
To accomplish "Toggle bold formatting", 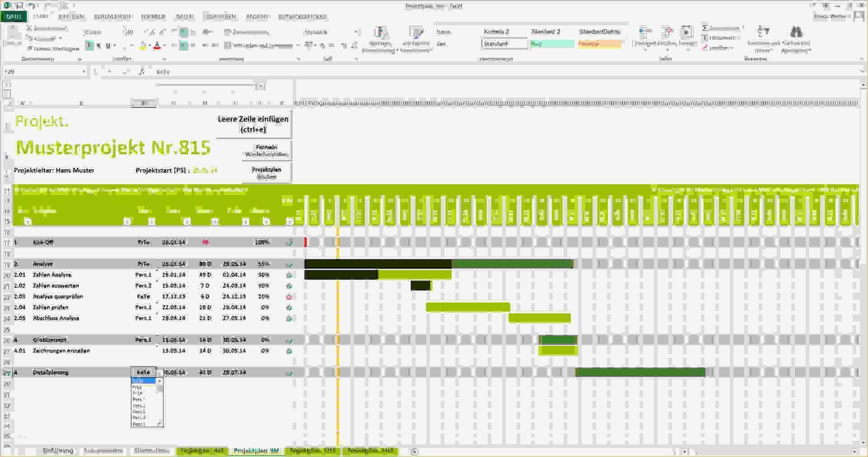I will tap(89, 46).
